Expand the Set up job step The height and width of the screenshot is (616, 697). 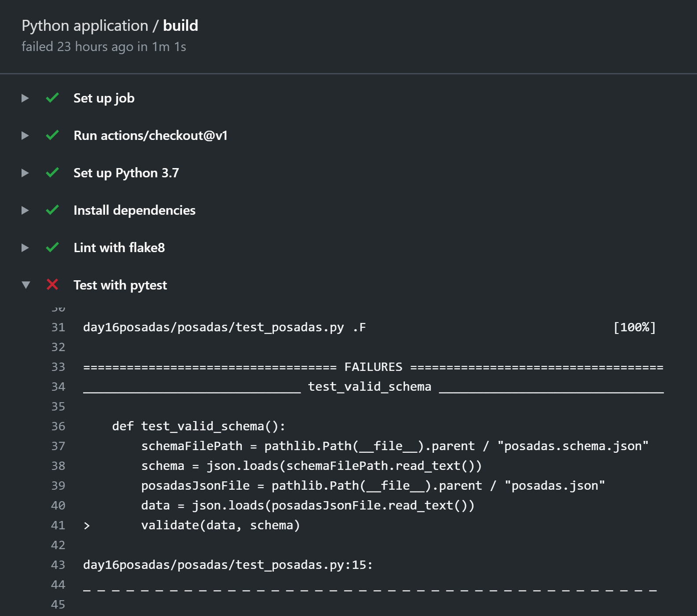point(25,98)
